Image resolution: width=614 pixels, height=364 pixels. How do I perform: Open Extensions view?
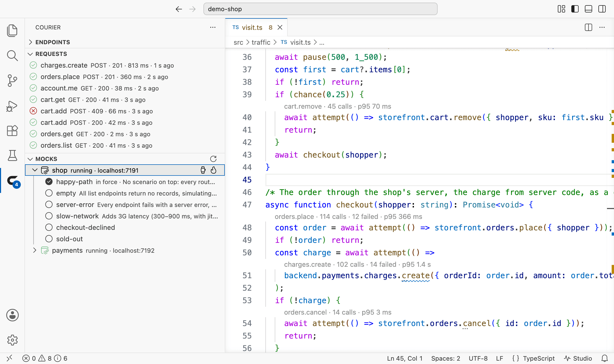click(x=12, y=131)
